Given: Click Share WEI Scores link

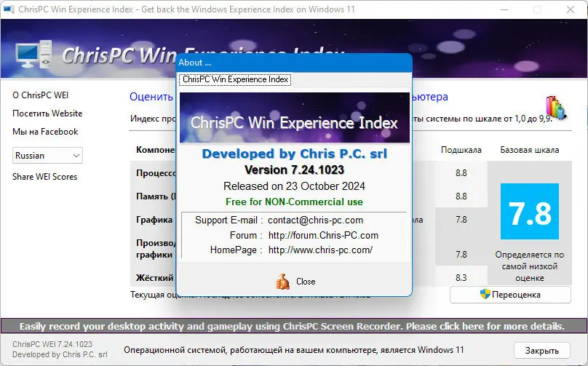Looking at the screenshot, I should tap(44, 177).
